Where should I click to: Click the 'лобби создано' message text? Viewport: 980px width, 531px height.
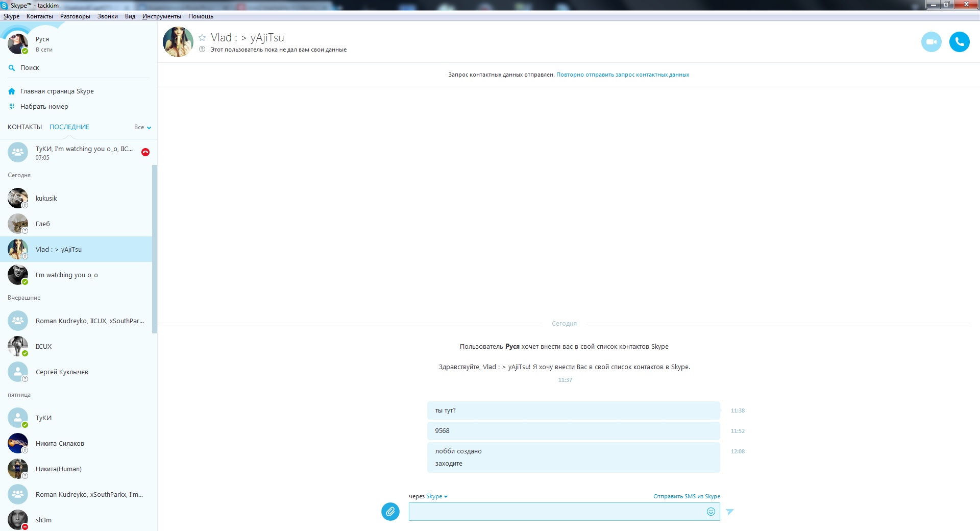458,451
